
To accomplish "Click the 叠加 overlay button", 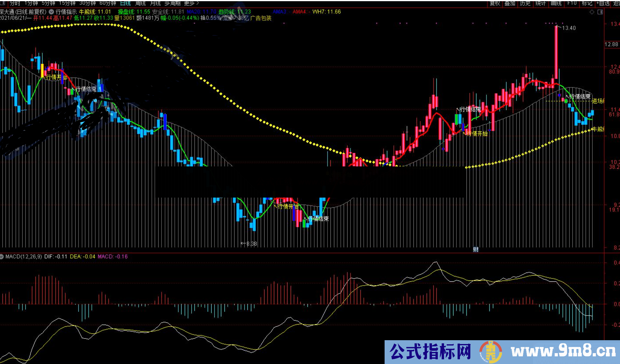I will click(510, 3).
